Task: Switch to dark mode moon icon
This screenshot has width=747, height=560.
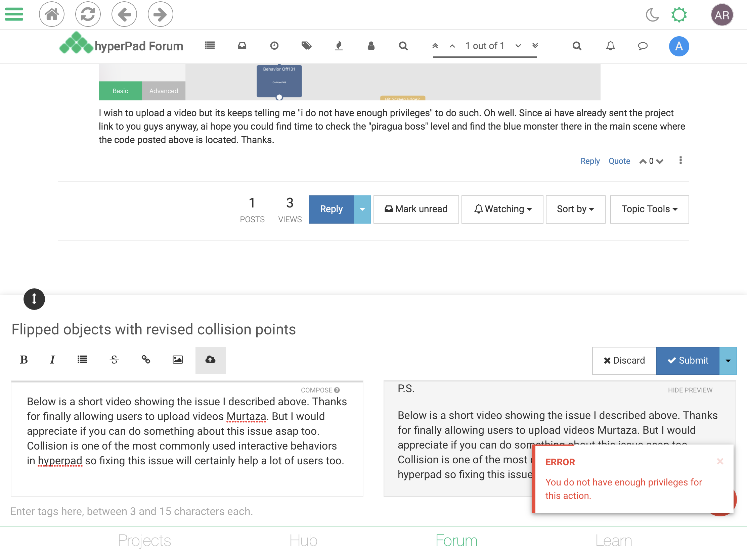Action: pyautogui.click(x=652, y=15)
